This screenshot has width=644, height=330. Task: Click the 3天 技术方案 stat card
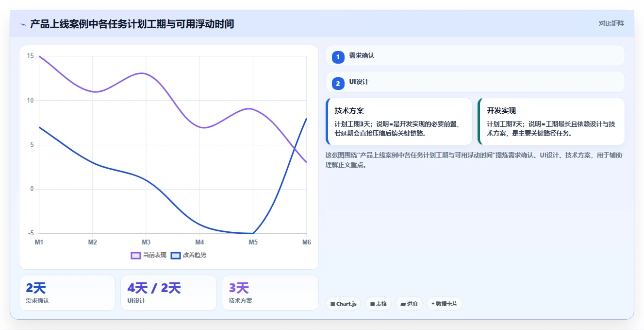click(270, 293)
